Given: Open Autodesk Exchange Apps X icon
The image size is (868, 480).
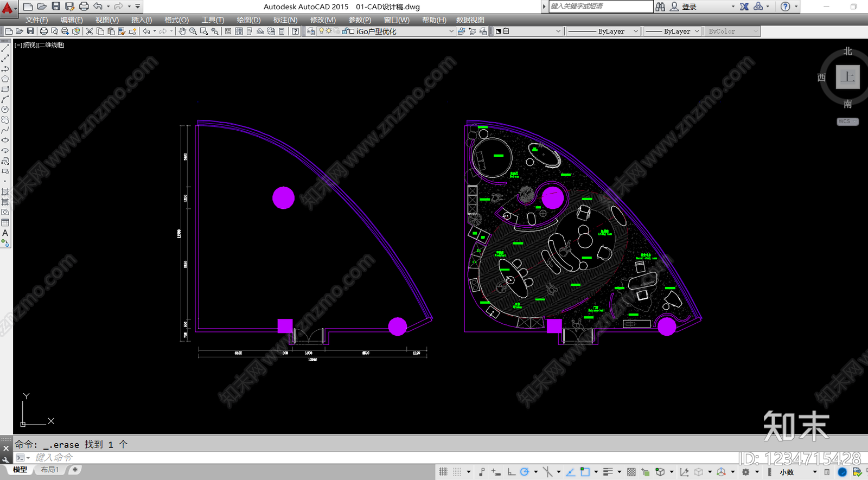Looking at the screenshot, I should click(x=744, y=7).
